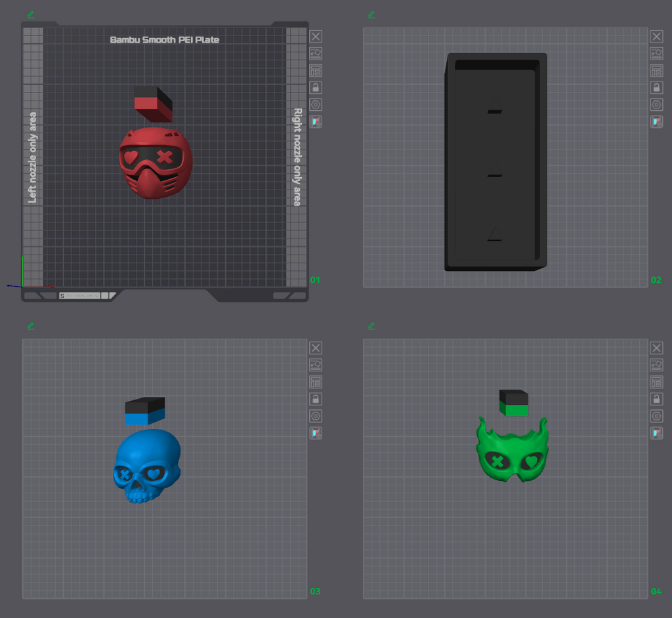Auto orient objects on plate 03
672x618 pixels.
coord(316,365)
